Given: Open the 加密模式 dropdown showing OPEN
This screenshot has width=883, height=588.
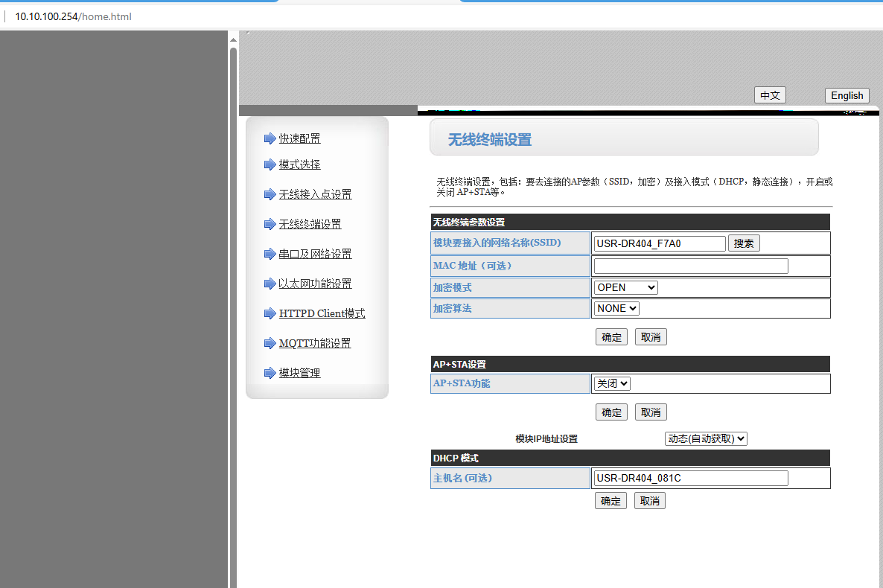Looking at the screenshot, I should pyautogui.click(x=625, y=287).
